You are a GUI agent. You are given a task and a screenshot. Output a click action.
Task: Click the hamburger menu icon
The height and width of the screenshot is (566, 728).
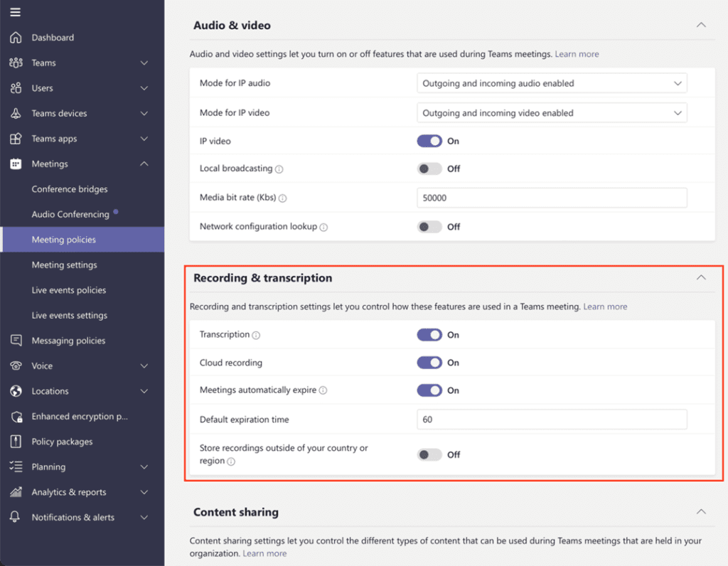coord(15,12)
